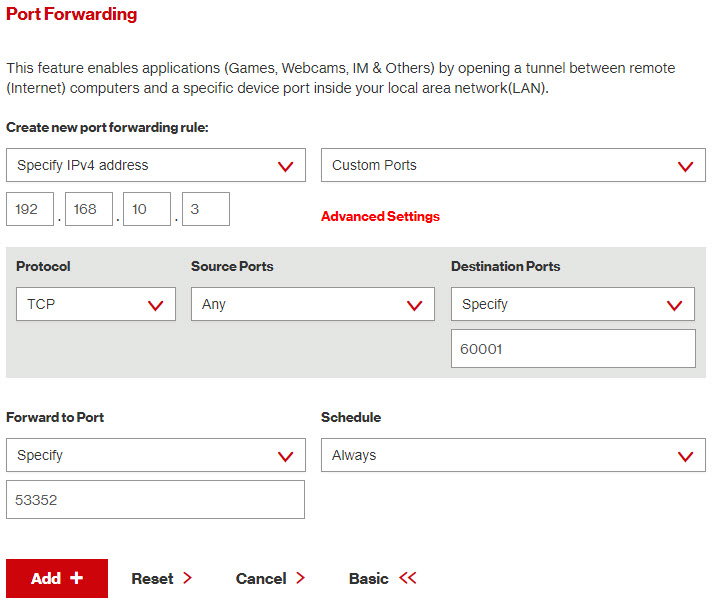Image resolution: width=713 pixels, height=607 pixels.
Task: Click the Cancel link
Action: point(270,578)
